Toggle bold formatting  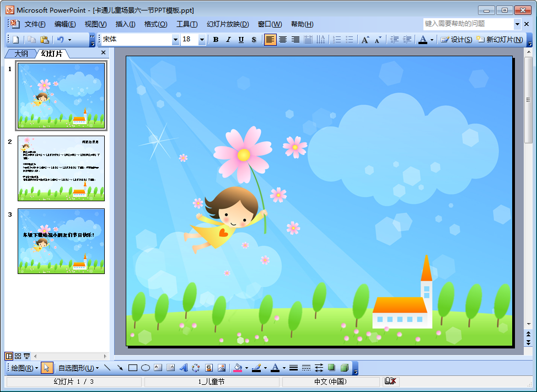tap(216, 40)
